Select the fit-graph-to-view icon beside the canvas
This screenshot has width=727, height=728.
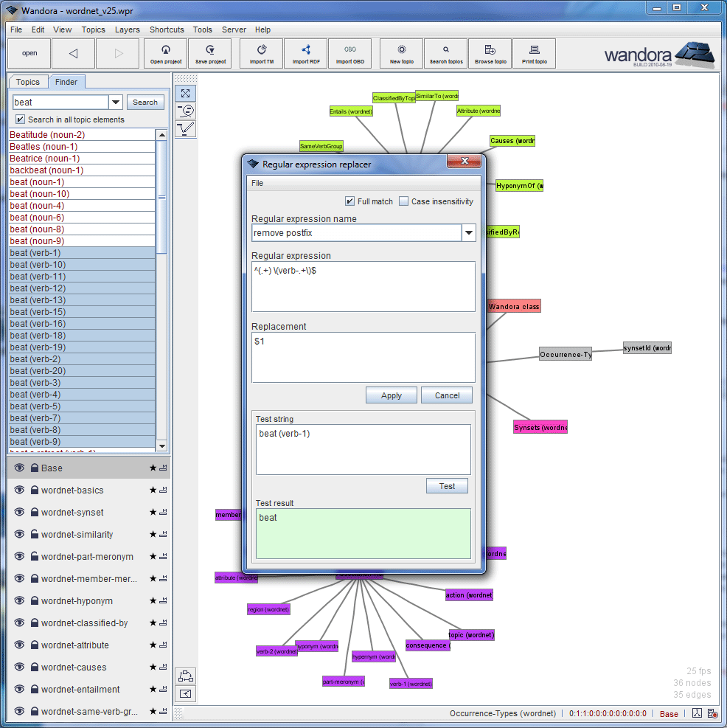click(x=186, y=93)
